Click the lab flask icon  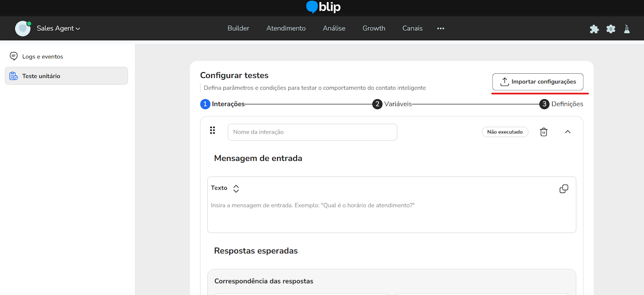(x=627, y=29)
